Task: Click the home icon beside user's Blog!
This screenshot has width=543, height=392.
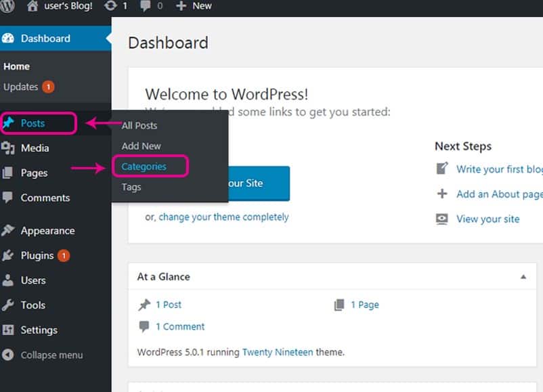Action: (32, 6)
